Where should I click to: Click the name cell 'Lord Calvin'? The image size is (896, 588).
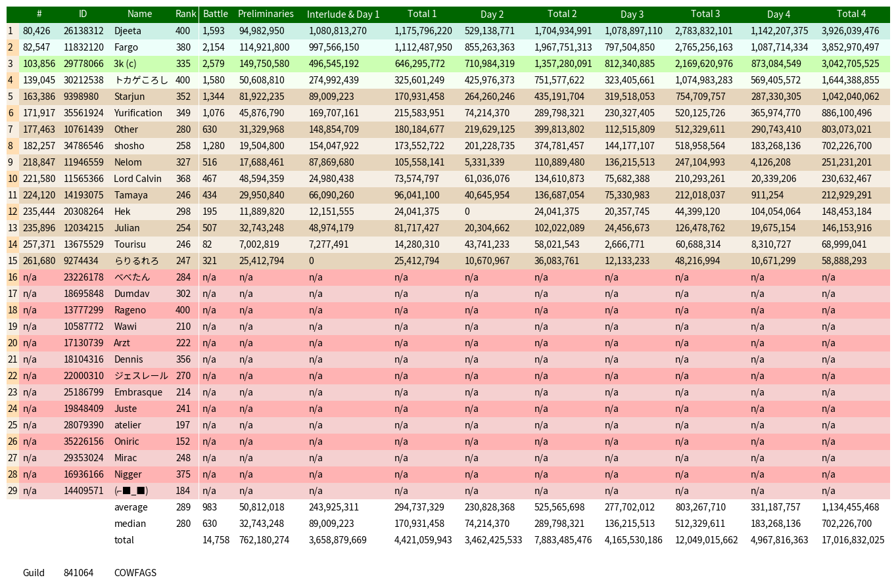pos(137,179)
